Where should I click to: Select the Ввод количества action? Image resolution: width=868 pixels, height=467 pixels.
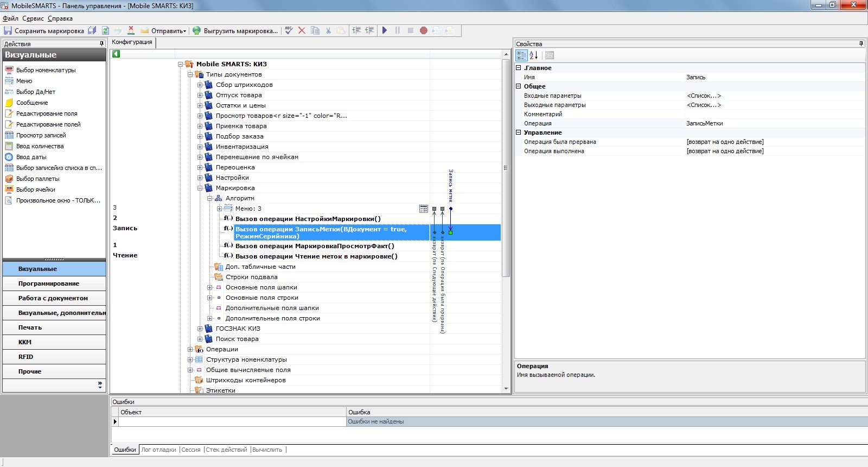pyautogui.click(x=40, y=146)
